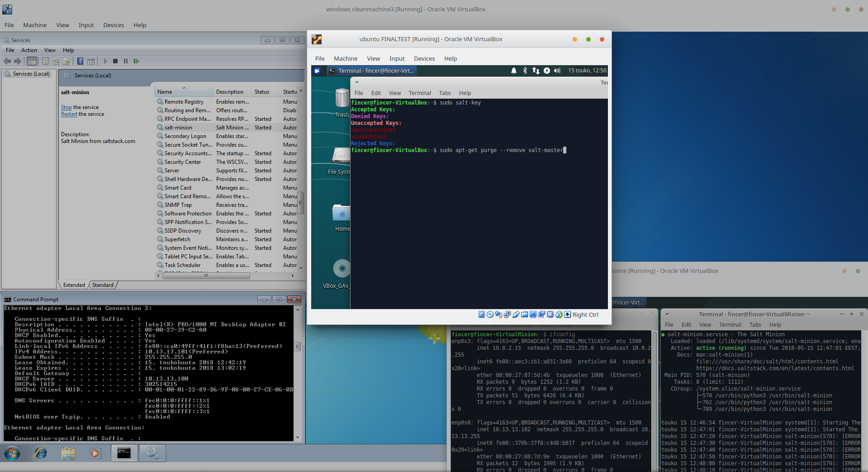Image resolution: width=868 pixels, height=472 pixels.
Task: Click the Windows Start orb
Action: (12, 453)
